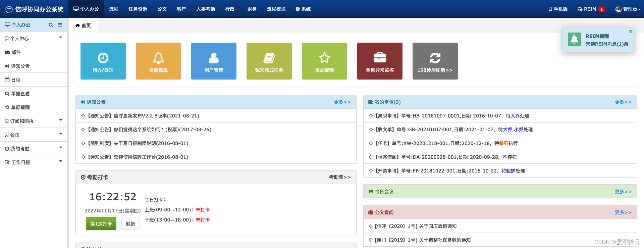The image size is (644, 248).
Task: Select the 行政 top menu
Action: pyautogui.click(x=231, y=9)
